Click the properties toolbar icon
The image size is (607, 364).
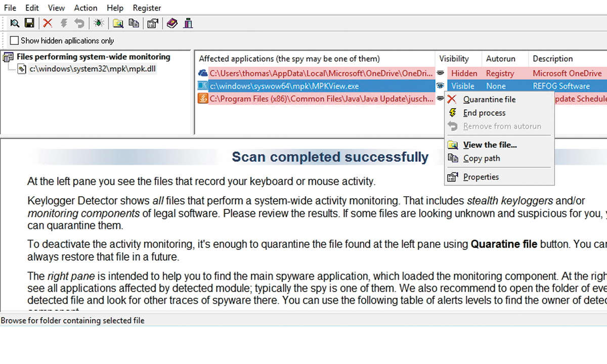click(x=153, y=23)
